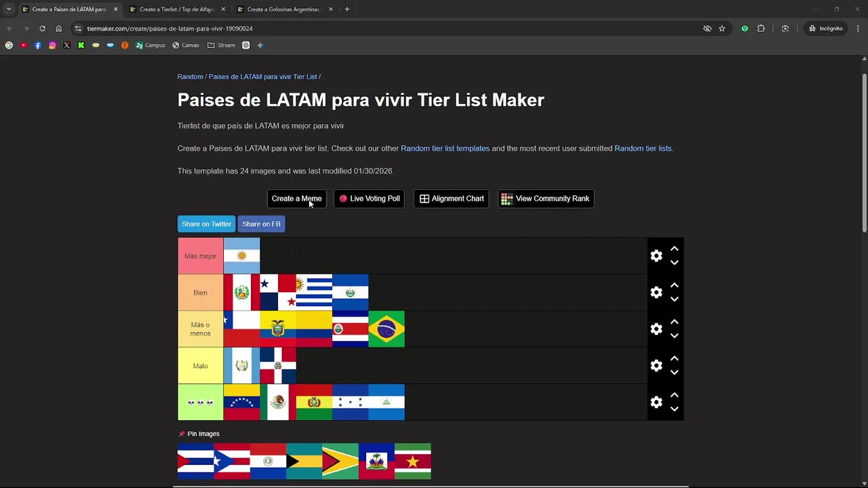Open the Campus bookmark
This screenshot has width=868, height=488.
(150, 45)
